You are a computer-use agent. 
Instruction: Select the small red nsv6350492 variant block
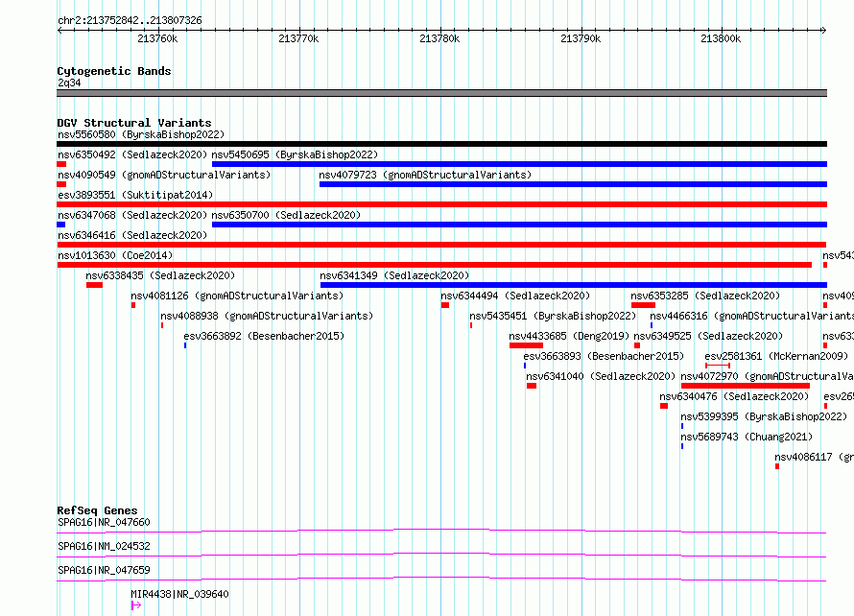pyautogui.click(x=61, y=164)
